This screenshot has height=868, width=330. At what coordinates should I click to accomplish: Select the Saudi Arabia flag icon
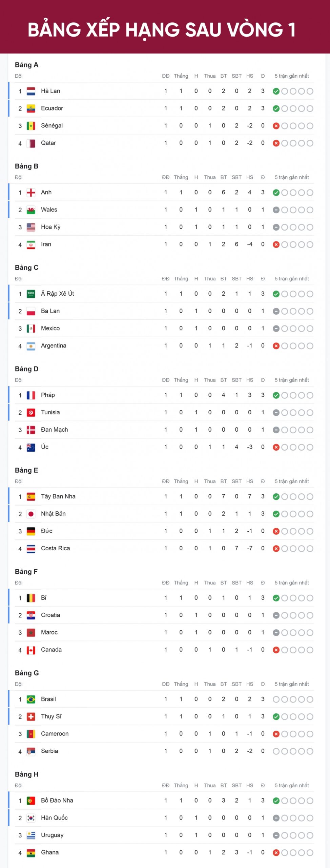click(31, 294)
